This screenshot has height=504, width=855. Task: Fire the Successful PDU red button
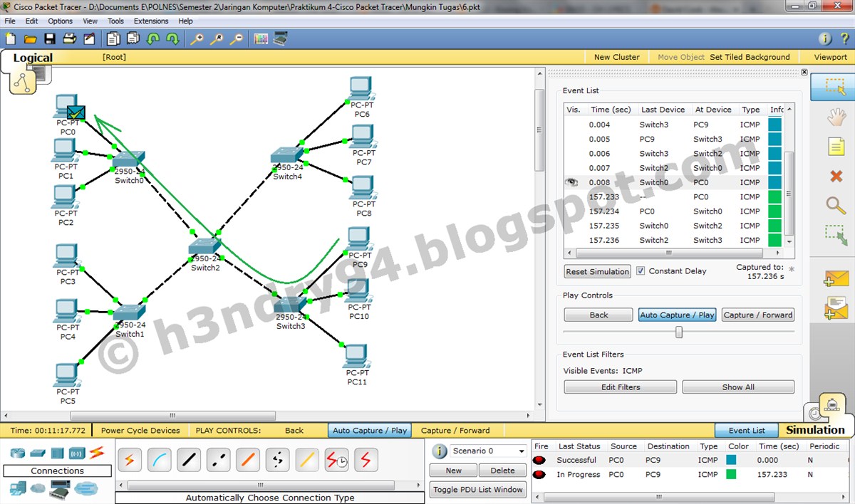[539, 460]
